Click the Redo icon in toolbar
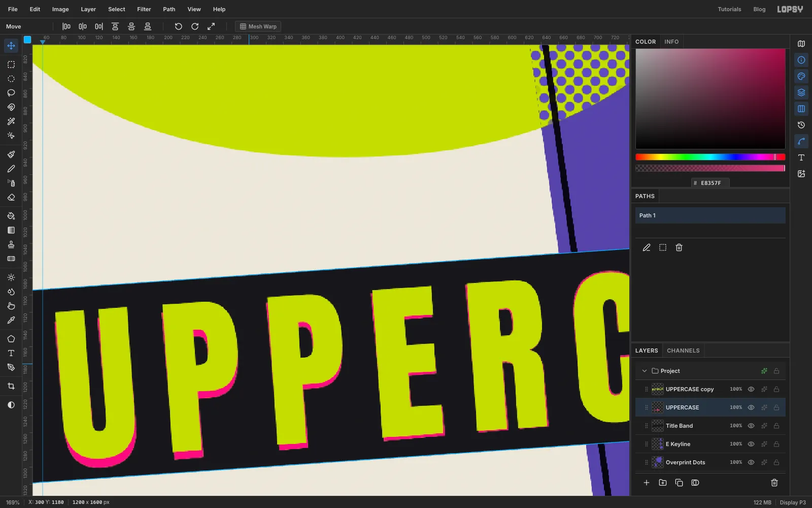 click(195, 26)
